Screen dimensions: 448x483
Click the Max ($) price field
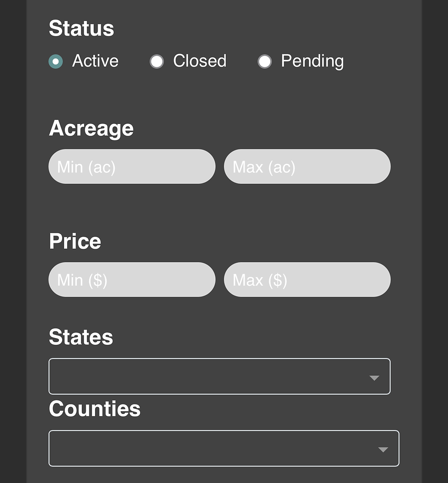[307, 279]
